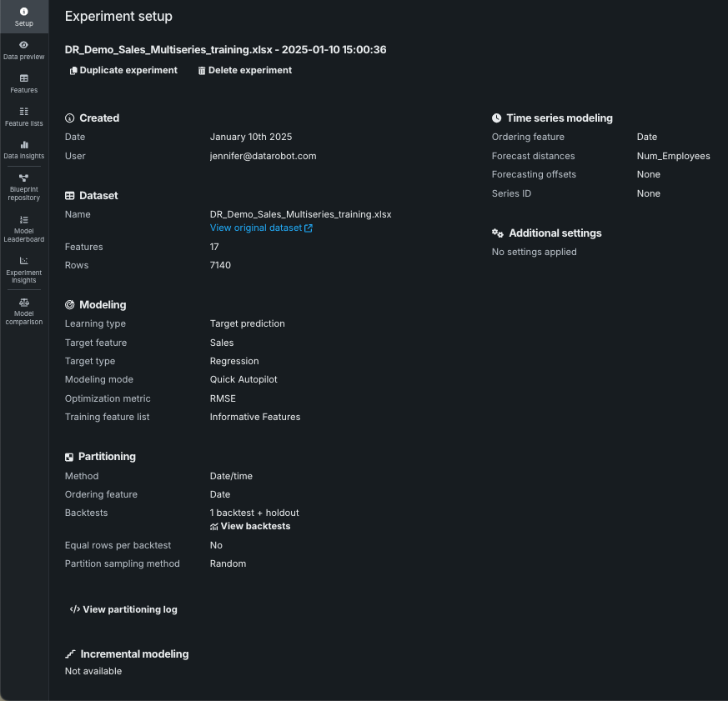Follow the View original dataset link
Screen dimensions: 728x701
coord(255,228)
